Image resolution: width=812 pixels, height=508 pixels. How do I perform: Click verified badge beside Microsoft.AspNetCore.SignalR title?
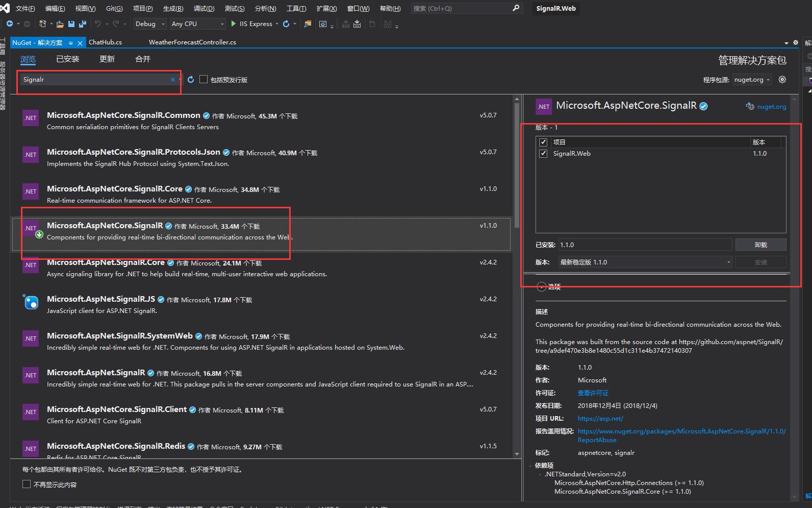[x=703, y=106]
